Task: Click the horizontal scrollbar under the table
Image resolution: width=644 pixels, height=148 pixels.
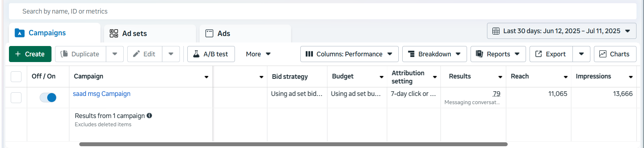Action: tap(293, 144)
